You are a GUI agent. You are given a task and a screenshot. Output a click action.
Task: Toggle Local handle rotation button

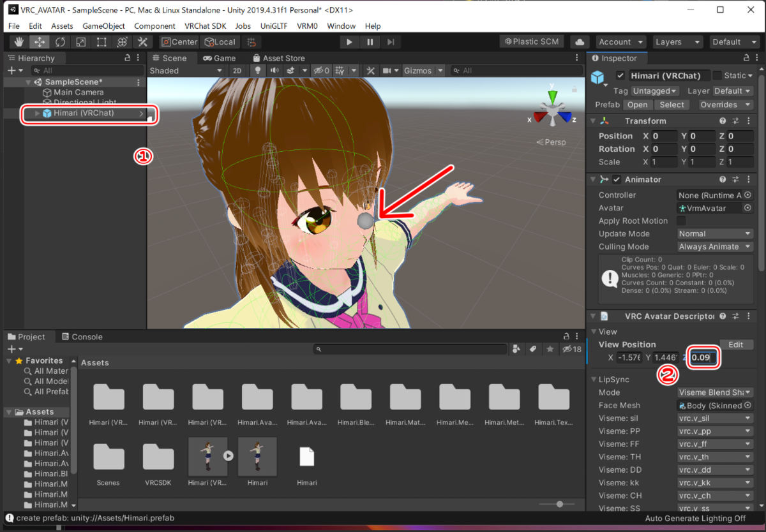[220, 42]
